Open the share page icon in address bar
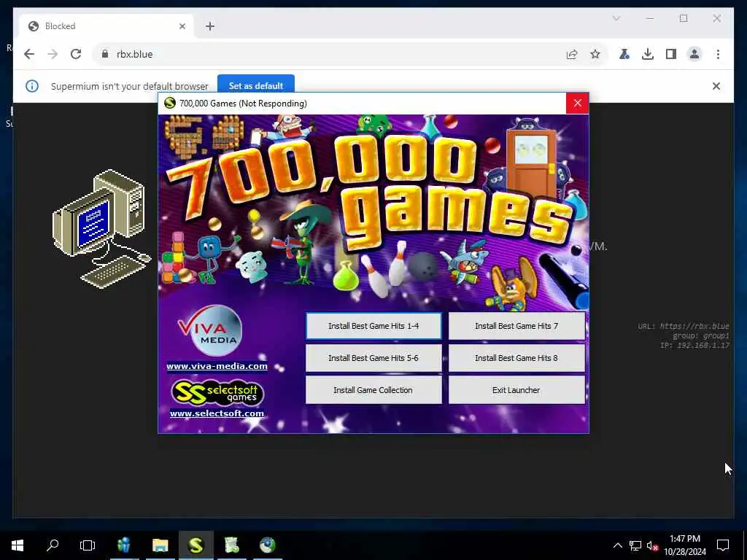 coord(572,54)
